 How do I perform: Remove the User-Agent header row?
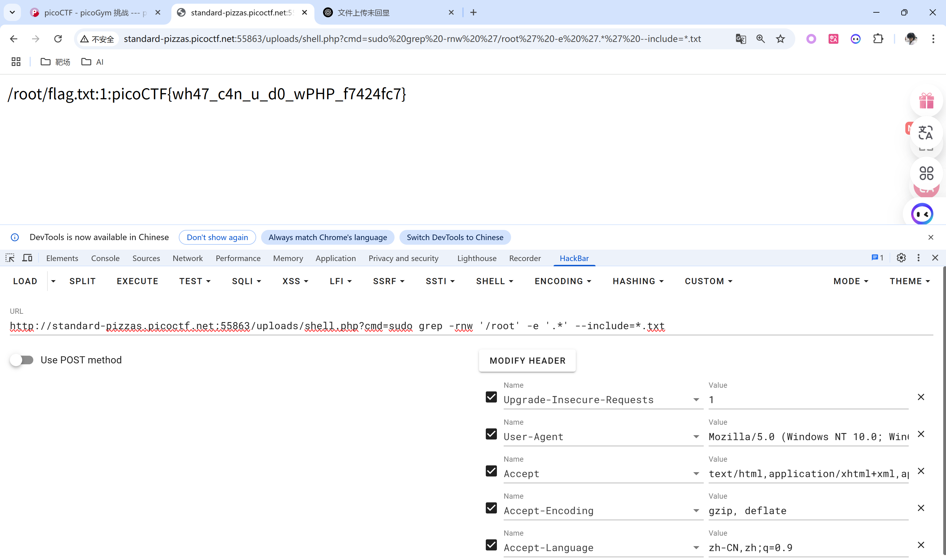(921, 434)
